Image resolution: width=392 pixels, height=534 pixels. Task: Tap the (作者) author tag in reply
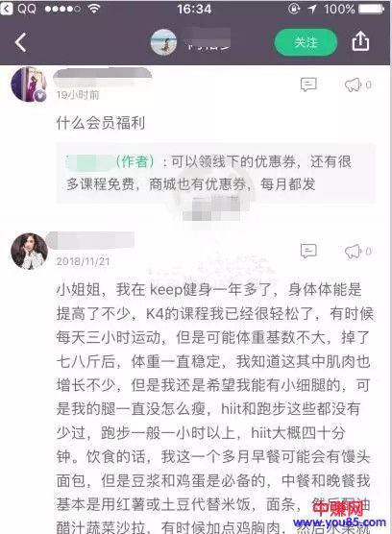point(135,161)
